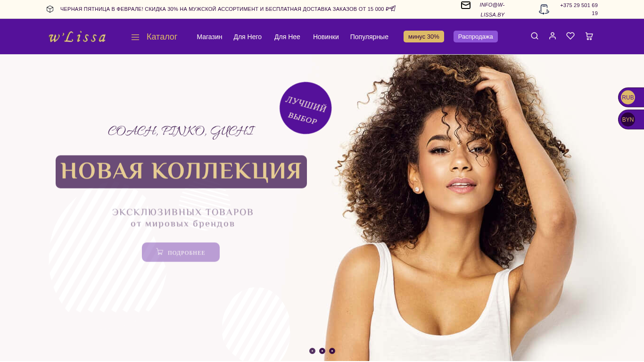
Task: Click the Подробнее banner button
Action: pyautogui.click(x=181, y=252)
